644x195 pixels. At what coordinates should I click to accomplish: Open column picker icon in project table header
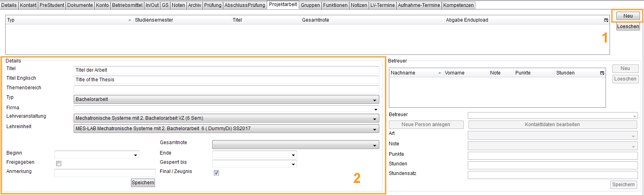coord(606,20)
